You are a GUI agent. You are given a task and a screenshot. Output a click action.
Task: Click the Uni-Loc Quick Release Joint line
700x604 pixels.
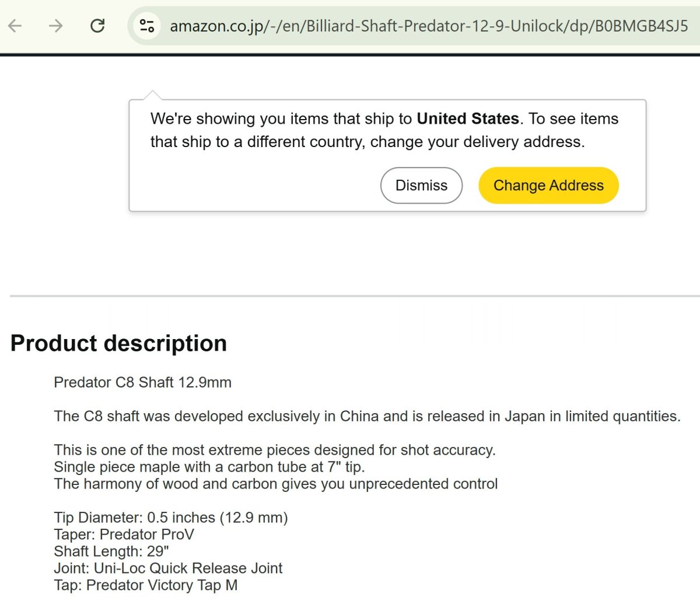(168, 568)
